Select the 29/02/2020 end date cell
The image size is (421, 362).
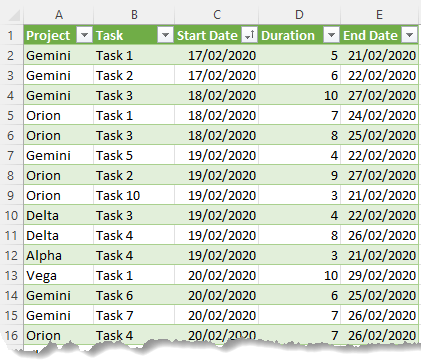coord(379,275)
